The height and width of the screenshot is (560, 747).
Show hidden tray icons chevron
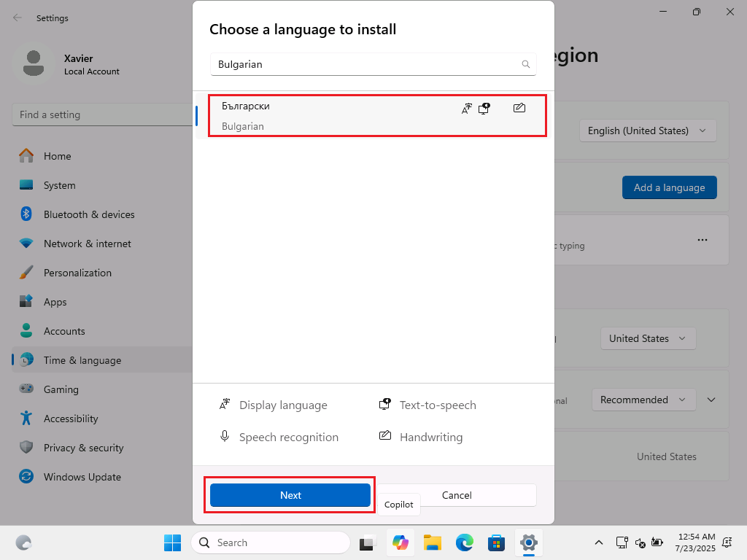(599, 542)
